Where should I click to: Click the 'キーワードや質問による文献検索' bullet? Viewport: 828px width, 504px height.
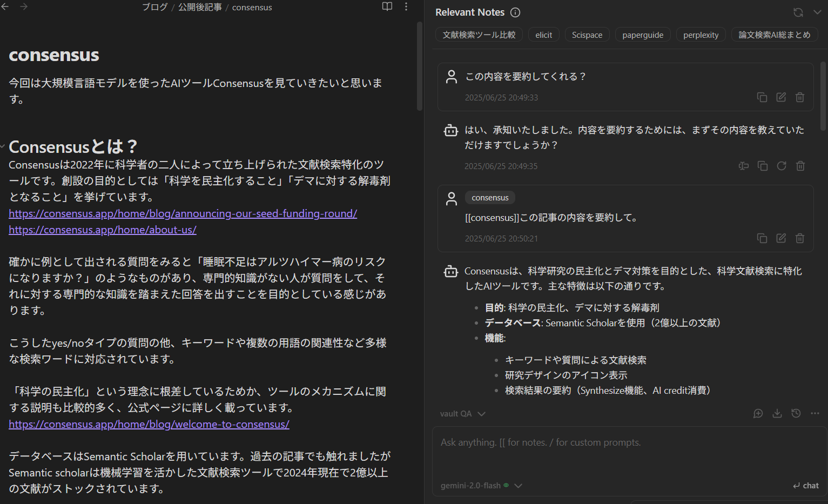click(x=576, y=360)
